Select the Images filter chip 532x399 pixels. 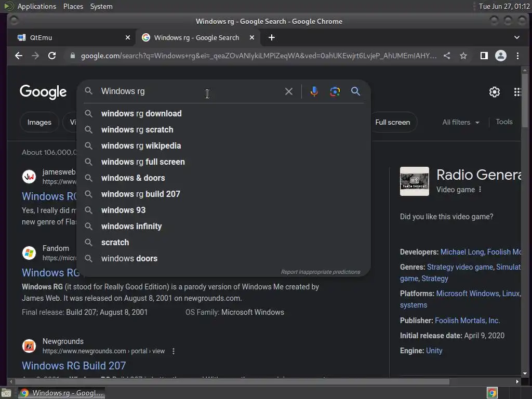pyautogui.click(x=39, y=122)
